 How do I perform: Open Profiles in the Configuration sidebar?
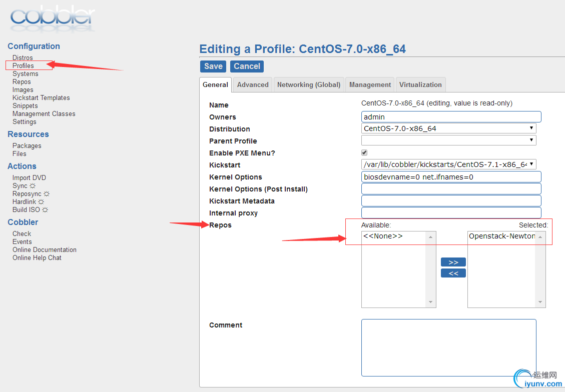coord(24,66)
